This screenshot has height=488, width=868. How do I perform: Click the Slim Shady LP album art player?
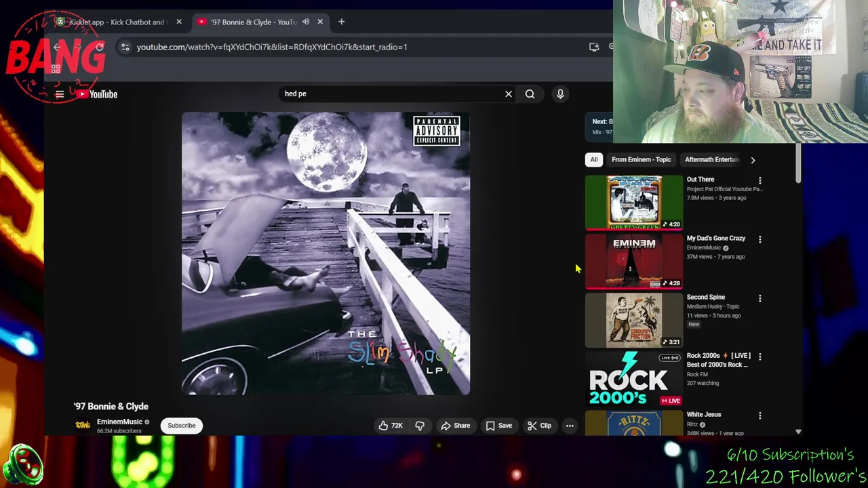click(x=325, y=253)
